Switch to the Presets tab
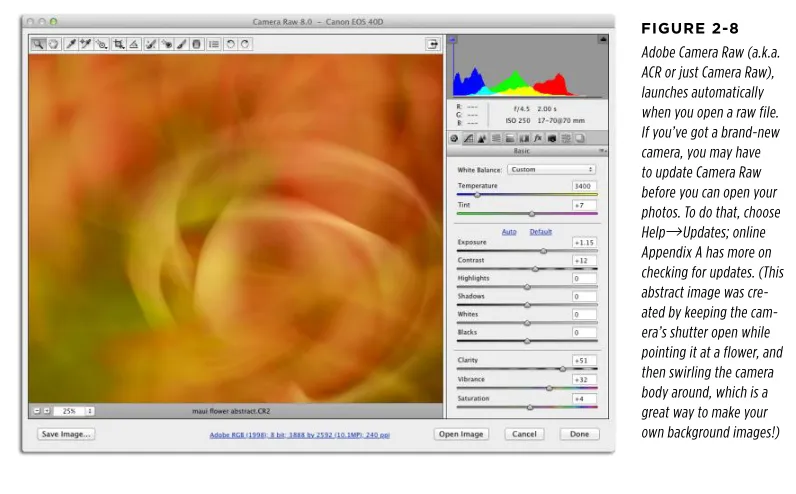Screen dimensions: 796x494 click(x=566, y=138)
